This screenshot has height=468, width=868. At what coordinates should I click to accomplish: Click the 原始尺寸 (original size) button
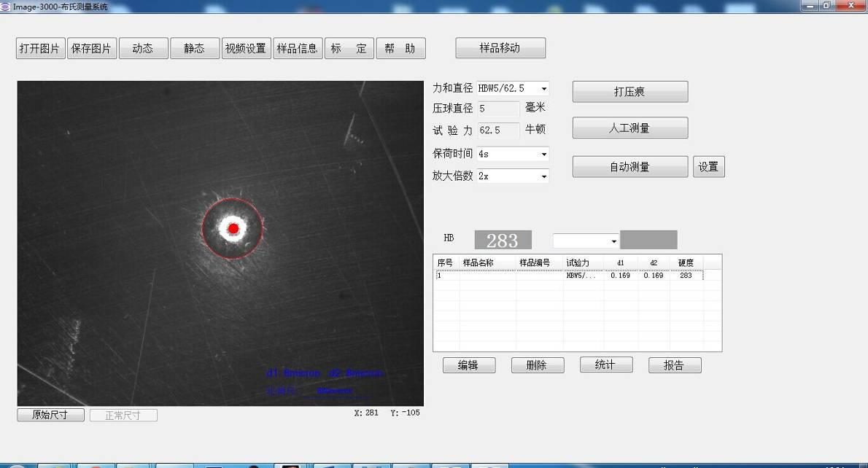(50, 415)
